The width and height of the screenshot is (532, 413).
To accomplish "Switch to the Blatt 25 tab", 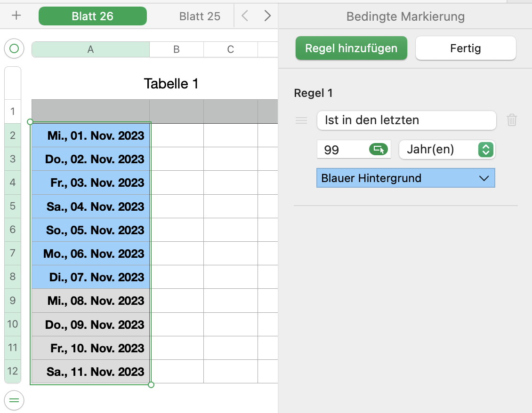I will click(x=200, y=16).
